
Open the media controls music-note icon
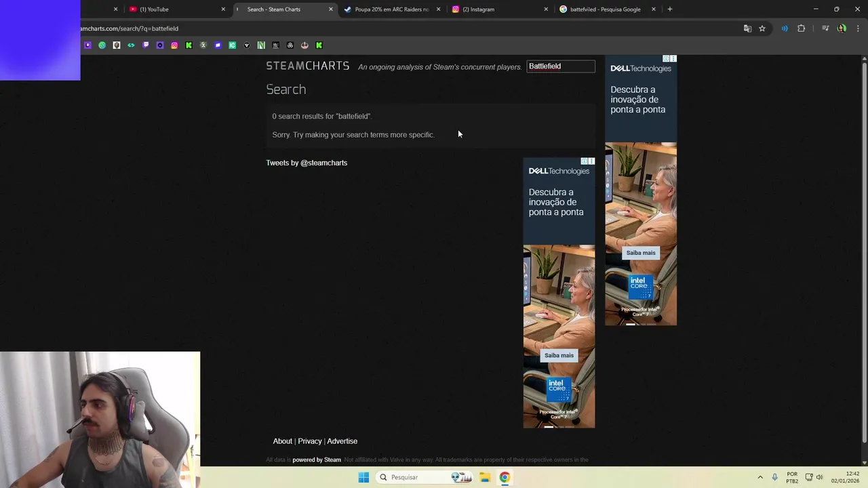click(x=825, y=28)
